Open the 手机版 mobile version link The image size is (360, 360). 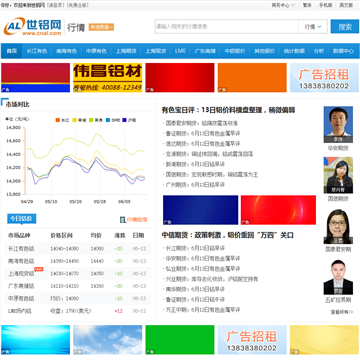click(x=325, y=5)
